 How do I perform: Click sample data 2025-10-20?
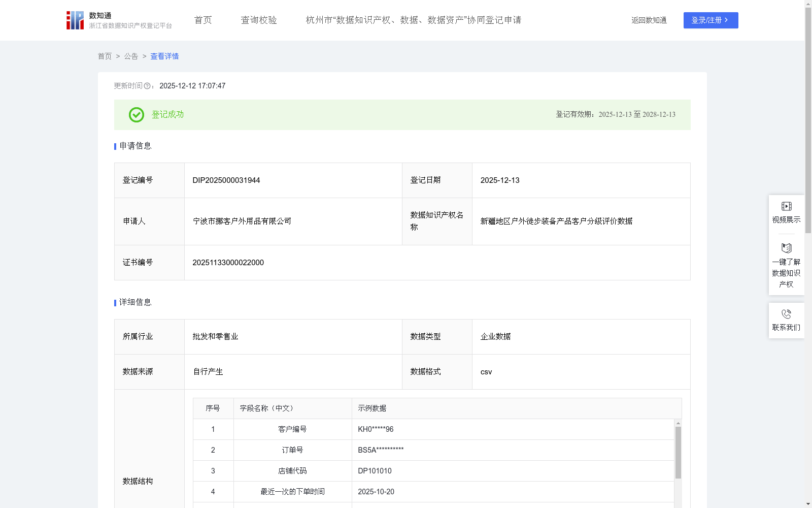[376, 492]
